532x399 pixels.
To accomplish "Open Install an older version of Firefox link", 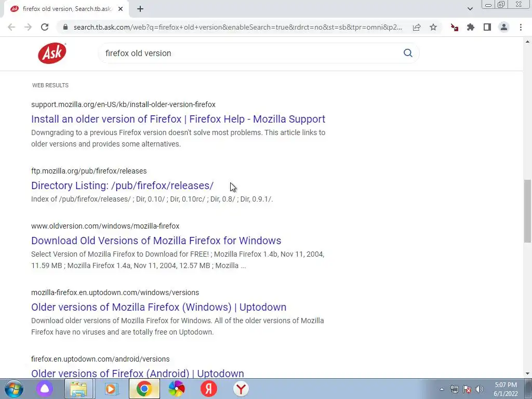I will pyautogui.click(x=178, y=119).
